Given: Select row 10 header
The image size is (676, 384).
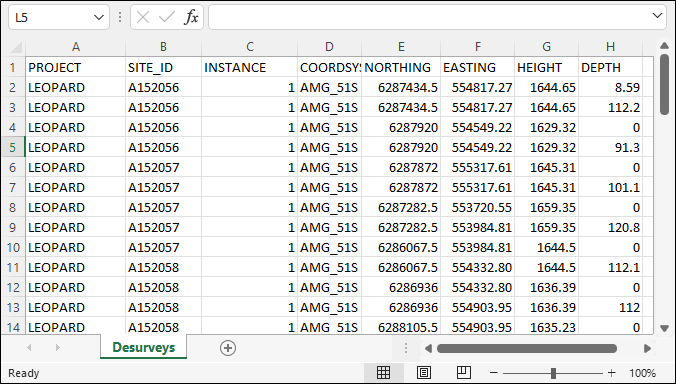Looking at the screenshot, I should tap(13, 247).
